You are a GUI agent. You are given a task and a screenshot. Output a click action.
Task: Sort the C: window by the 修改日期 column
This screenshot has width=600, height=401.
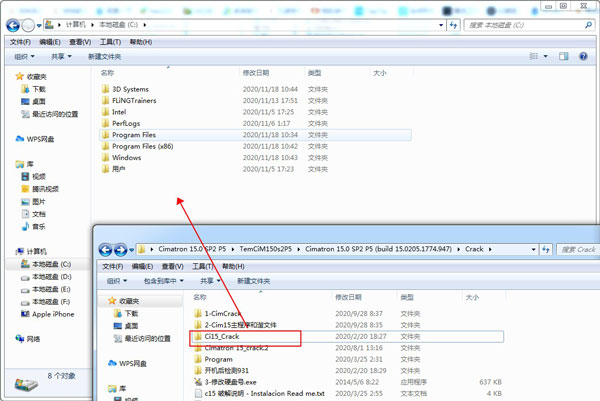(256, 73)
